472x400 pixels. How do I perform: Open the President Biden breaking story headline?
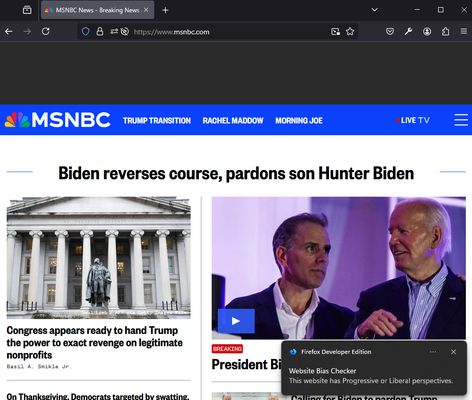[246, 365]
